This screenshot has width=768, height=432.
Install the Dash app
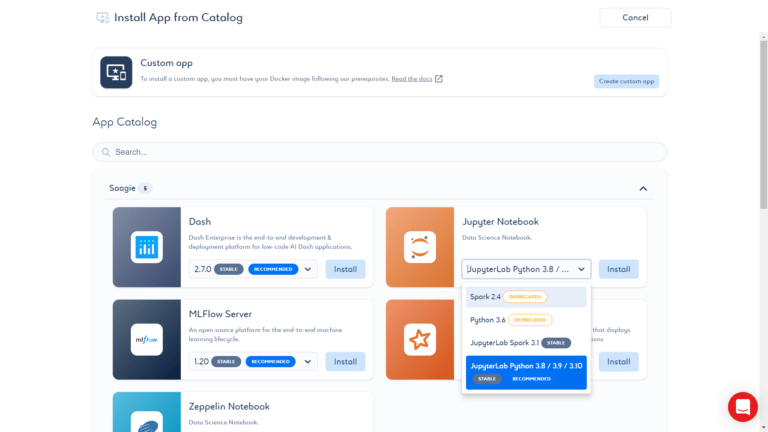click(345, 269)
